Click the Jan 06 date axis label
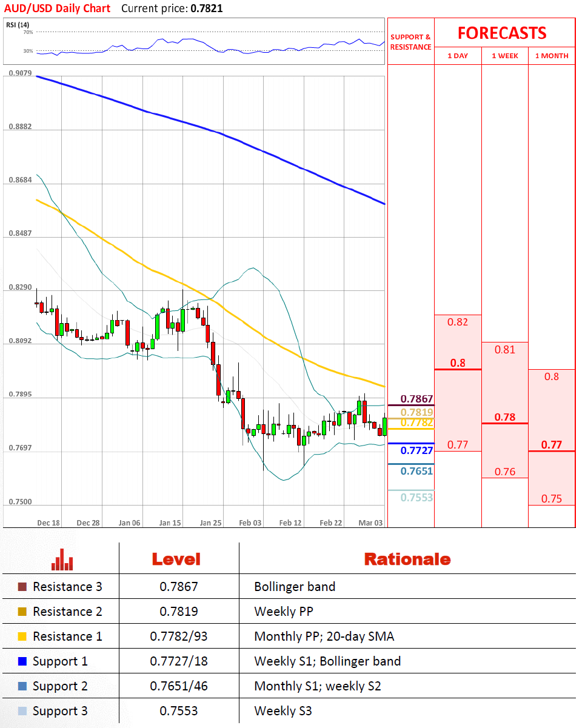Image resolution: width=585 pixels, height=728 pixels. tap(129, 523)
